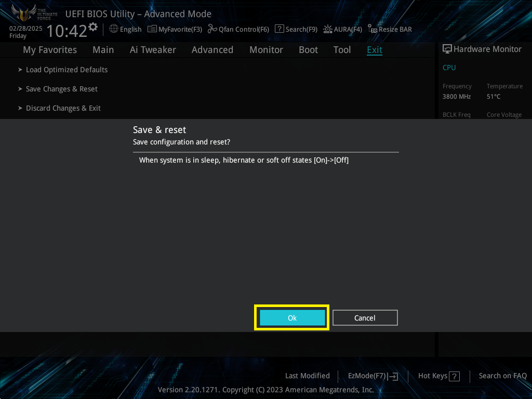The height and width of the screenshot is (399, 532).
Task: Click the Version 2.20.1271 copyright text
Action: [265, 390]
